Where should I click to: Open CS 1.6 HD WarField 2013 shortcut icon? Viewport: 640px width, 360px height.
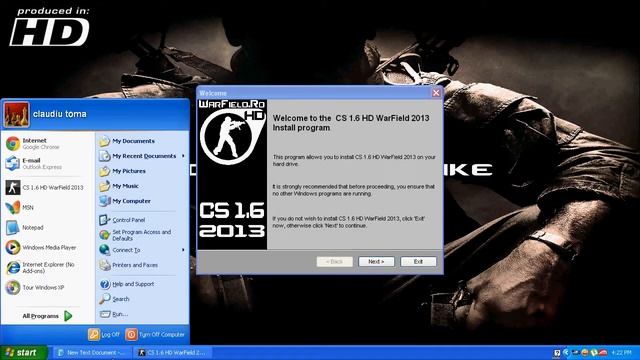[13, 187]
